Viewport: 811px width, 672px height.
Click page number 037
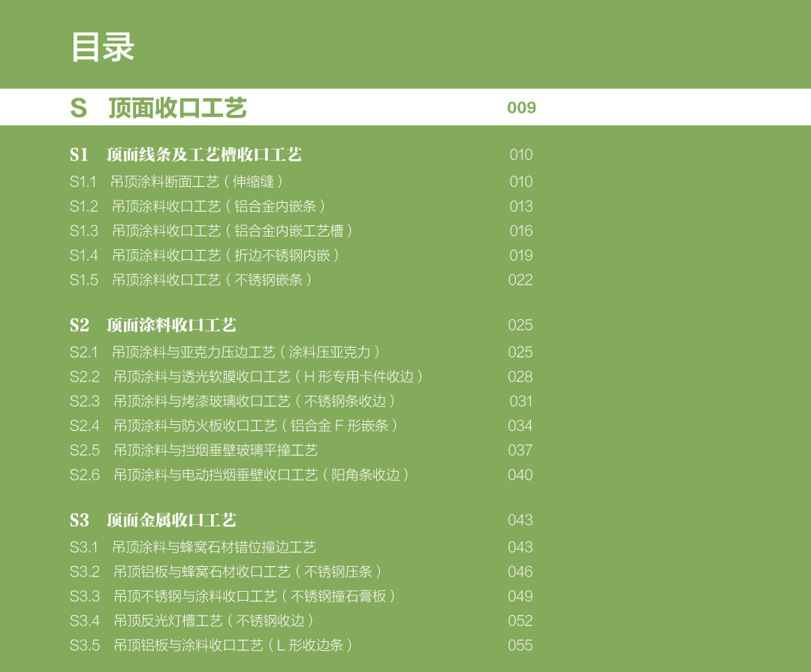(520, 450)
